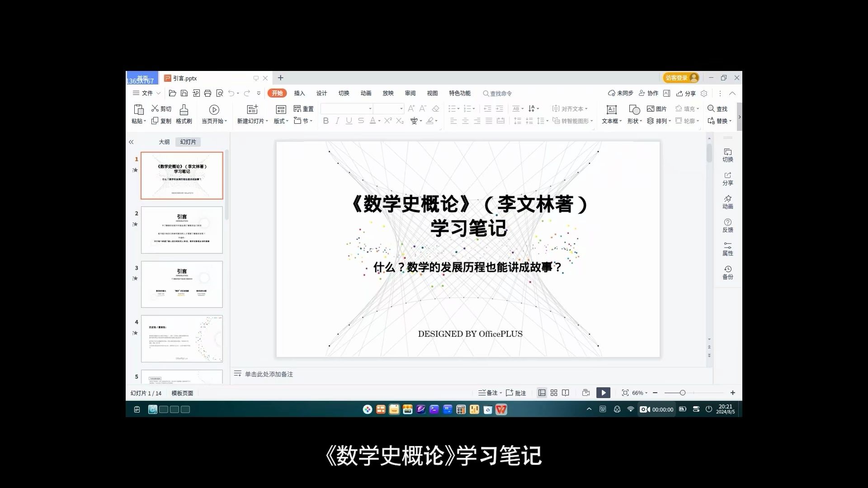Decrease font size icon

[x=423, y=108]
